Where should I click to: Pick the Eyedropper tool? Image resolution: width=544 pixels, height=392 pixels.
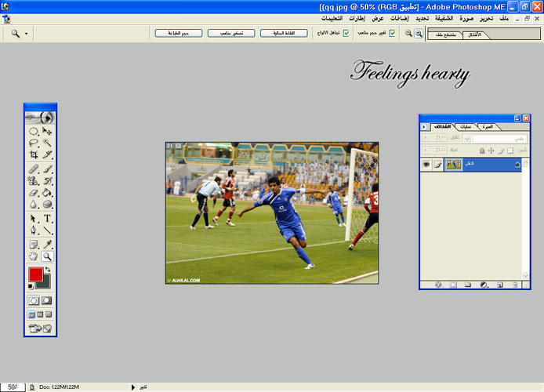48,245
